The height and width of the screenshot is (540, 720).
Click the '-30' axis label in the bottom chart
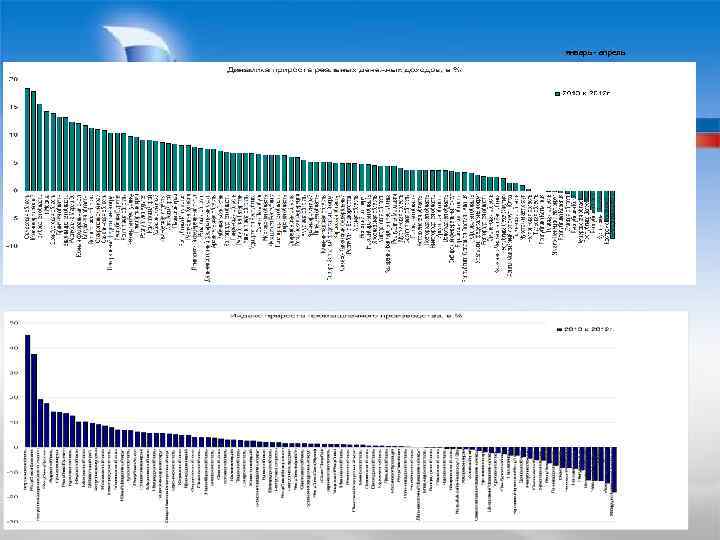13,522
